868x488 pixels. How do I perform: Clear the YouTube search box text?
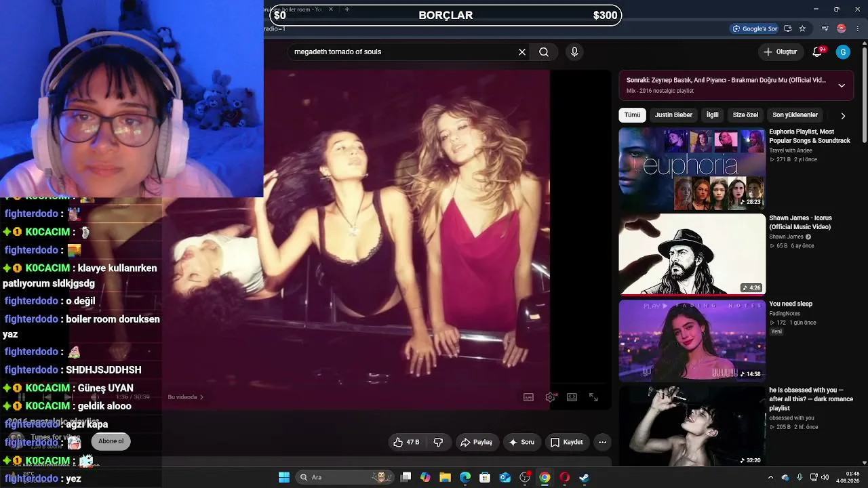[522, 52]
